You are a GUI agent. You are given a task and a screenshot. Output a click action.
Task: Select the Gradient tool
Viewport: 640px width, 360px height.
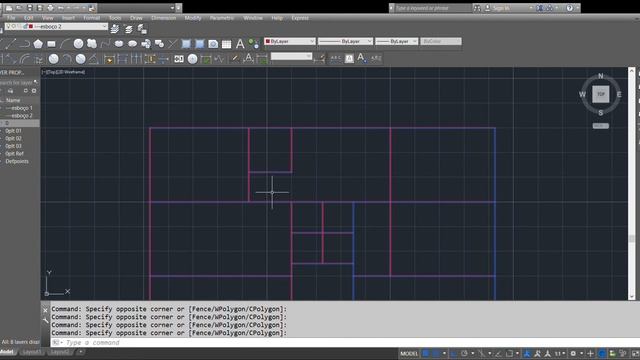(x=200, y=44)
